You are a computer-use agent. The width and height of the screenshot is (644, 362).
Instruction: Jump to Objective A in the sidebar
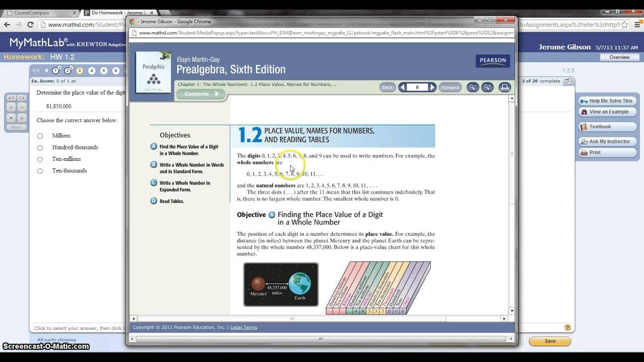coord(185,150)
